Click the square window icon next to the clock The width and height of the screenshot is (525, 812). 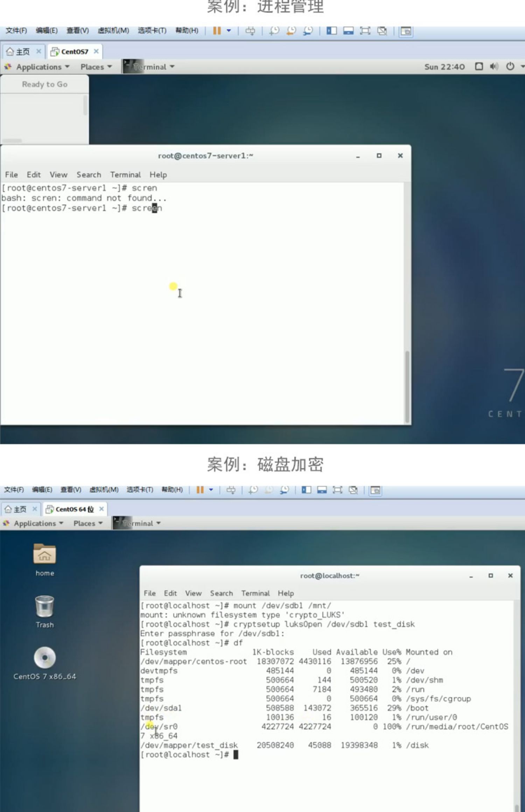click(x=479, y=66)
